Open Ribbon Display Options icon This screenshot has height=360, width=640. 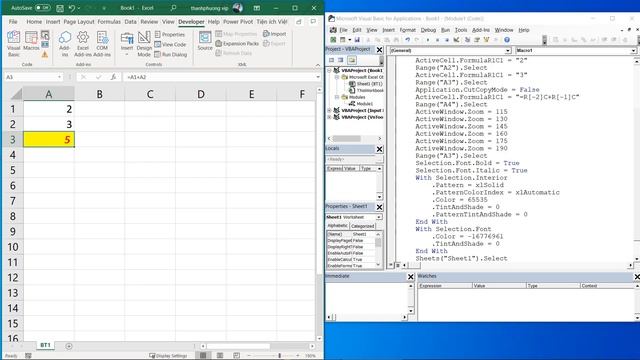[257, 8]
